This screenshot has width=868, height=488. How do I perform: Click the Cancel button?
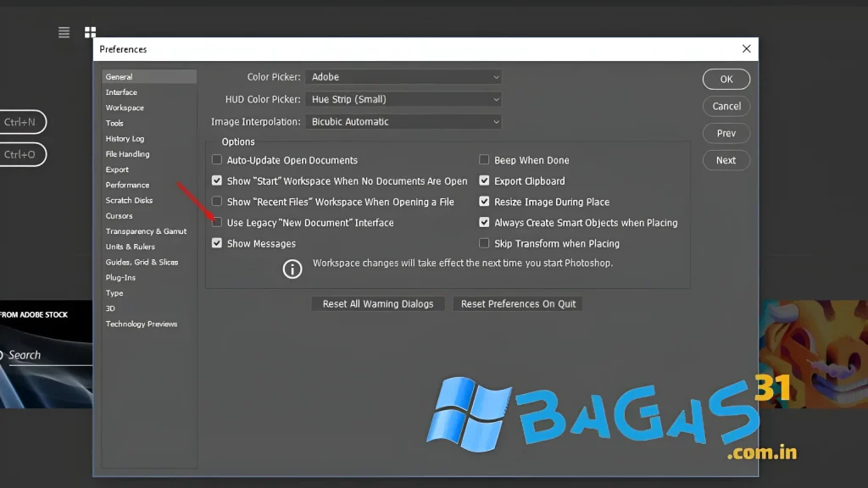[x=726, y=106]
